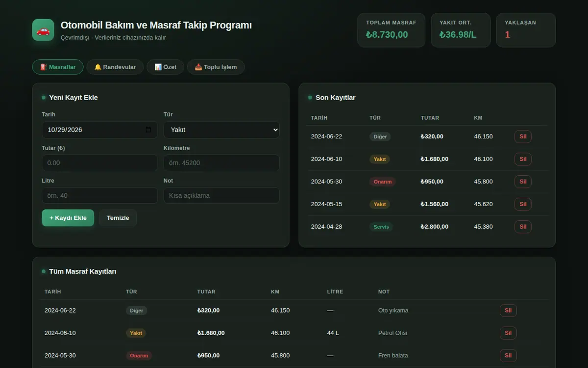Click the Petrol Ofisi note text
Image resolution: width=588 pixels, height=368 pixels.
393,333
